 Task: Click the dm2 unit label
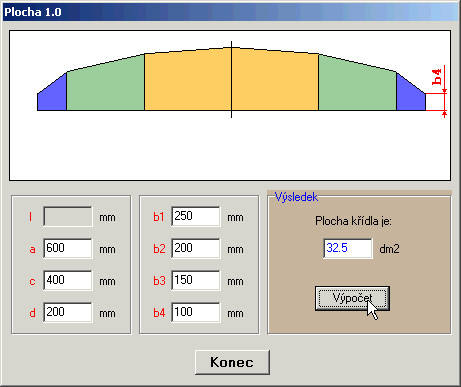(389, 249)
